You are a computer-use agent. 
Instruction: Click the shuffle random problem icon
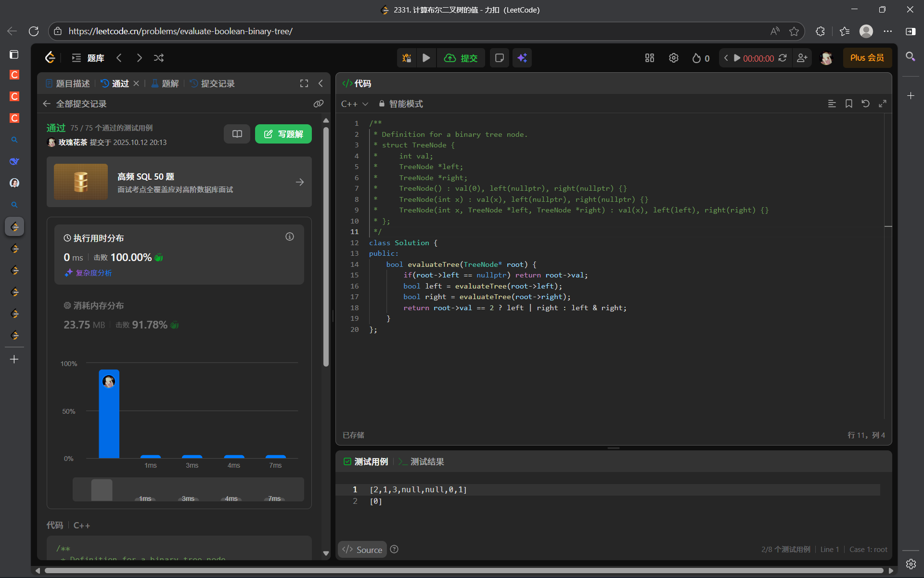click(159, 58)
